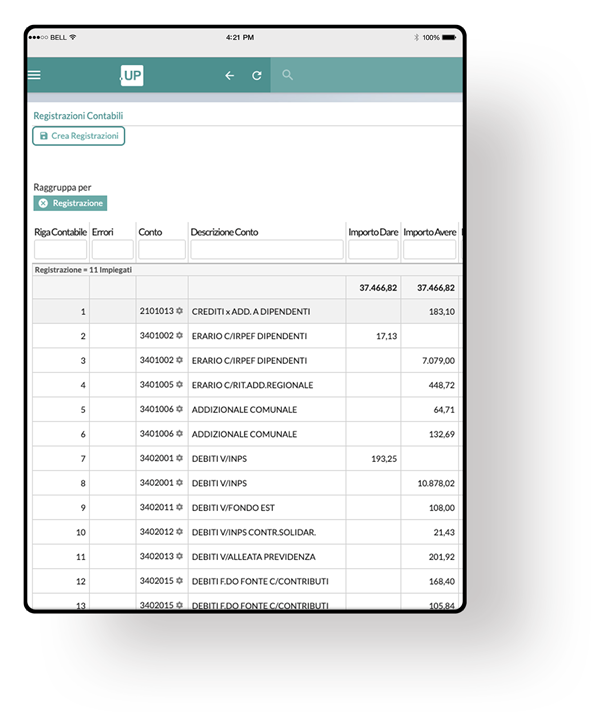Click the UP logo icon
This screenshot has height=712, width=602.
tap(132, 75)
